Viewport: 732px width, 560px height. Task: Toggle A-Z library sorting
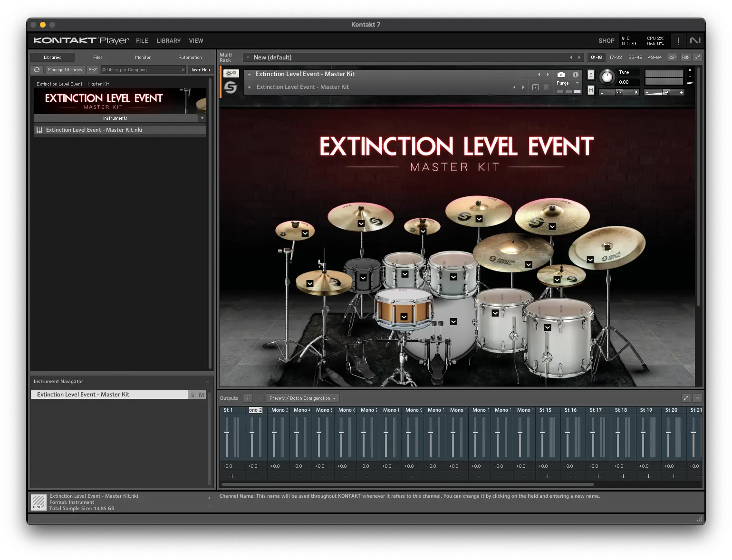point(93,70)
